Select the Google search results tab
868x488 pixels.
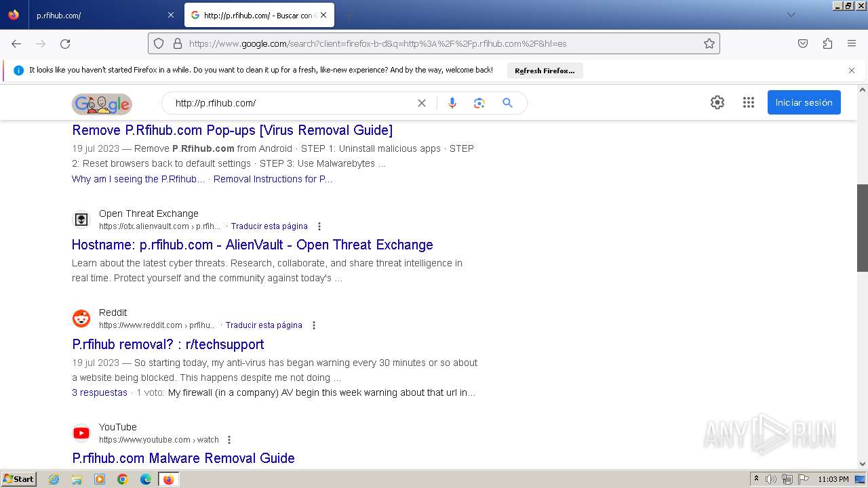click(x=258, y=15)
